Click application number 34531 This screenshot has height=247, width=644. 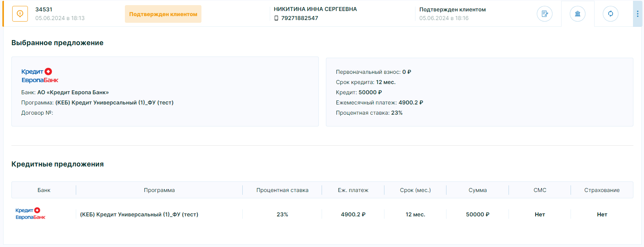pos(44,9)
